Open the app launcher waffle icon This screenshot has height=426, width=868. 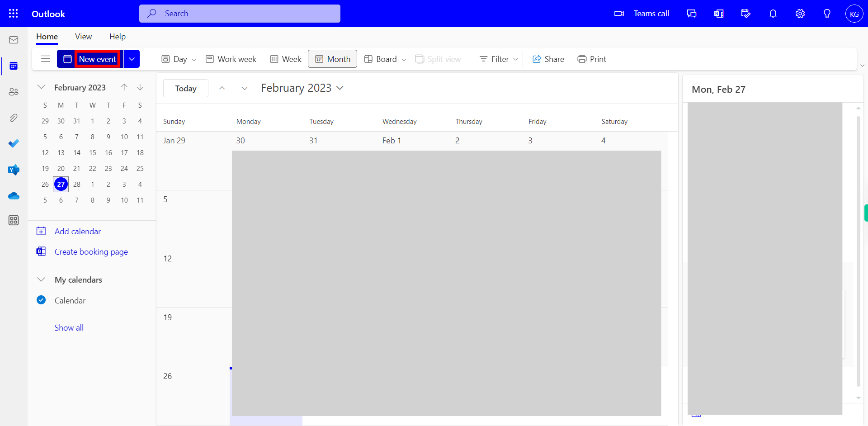tap(14, 14)
